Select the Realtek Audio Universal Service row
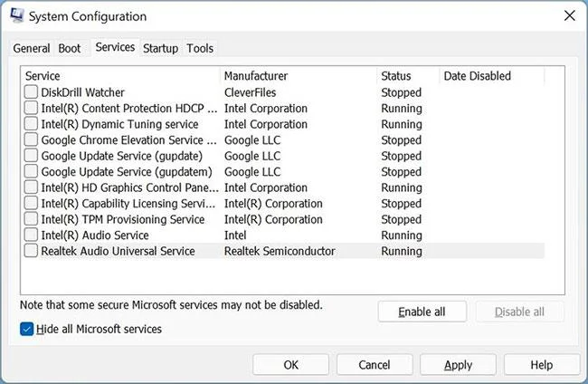588x384 pixels. pos(283,251)
